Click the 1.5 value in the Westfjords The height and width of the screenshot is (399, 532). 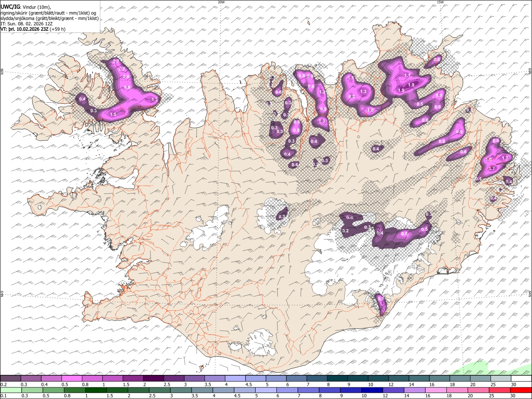point(113,114)
